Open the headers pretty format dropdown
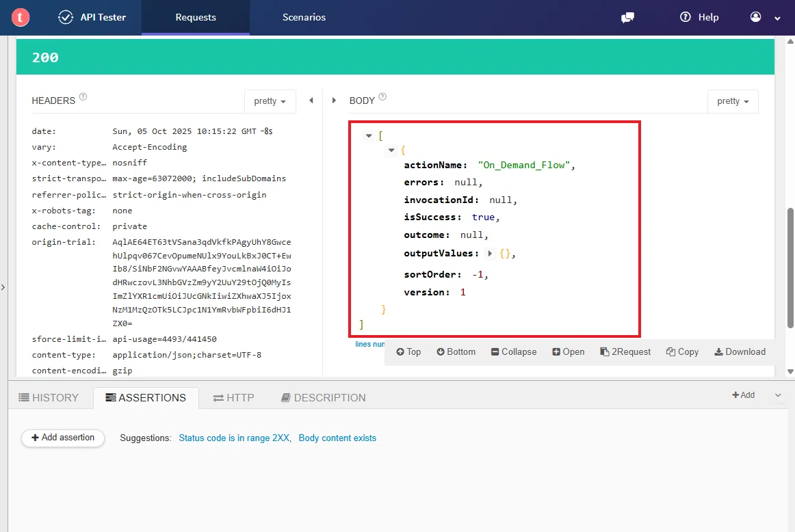This screenshot has width=795, height=532. click(x=270, y=101)
